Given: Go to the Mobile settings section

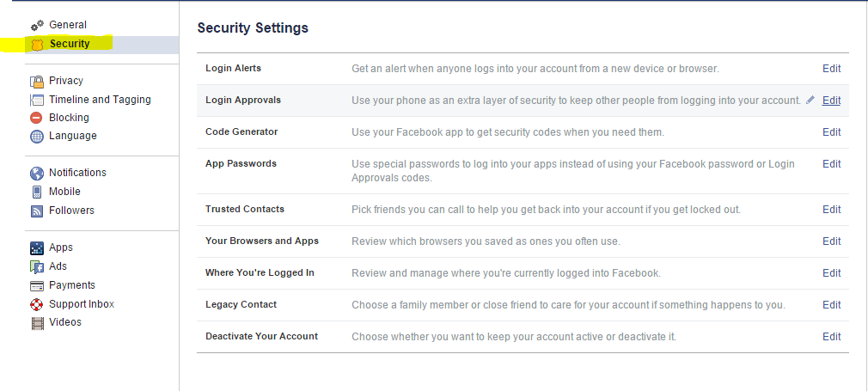Looking at the screenshot, I should [64, 192].
